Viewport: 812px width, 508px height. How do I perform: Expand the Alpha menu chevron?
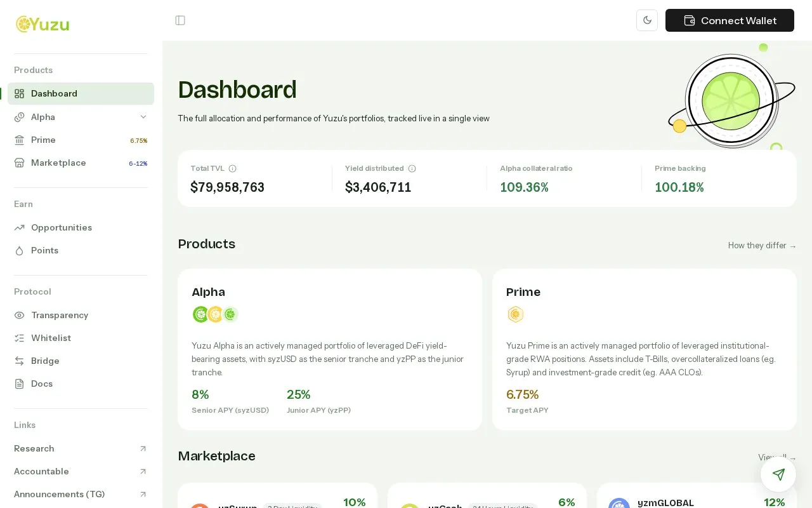[143, 117]
